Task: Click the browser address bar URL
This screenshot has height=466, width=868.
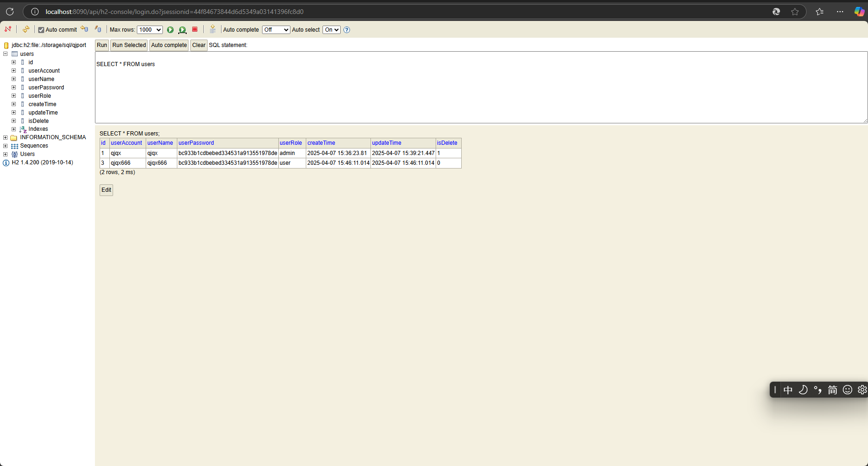Action: pyautogui.click(x=175, y=12)
